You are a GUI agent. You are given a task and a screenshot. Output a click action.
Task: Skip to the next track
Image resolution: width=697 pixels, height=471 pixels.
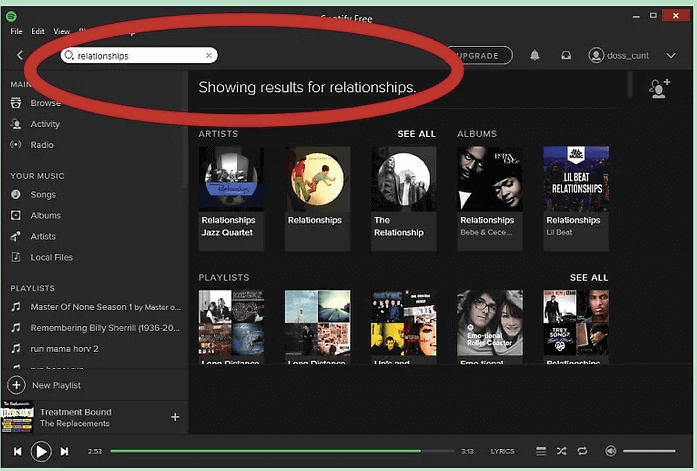point(64,451)
